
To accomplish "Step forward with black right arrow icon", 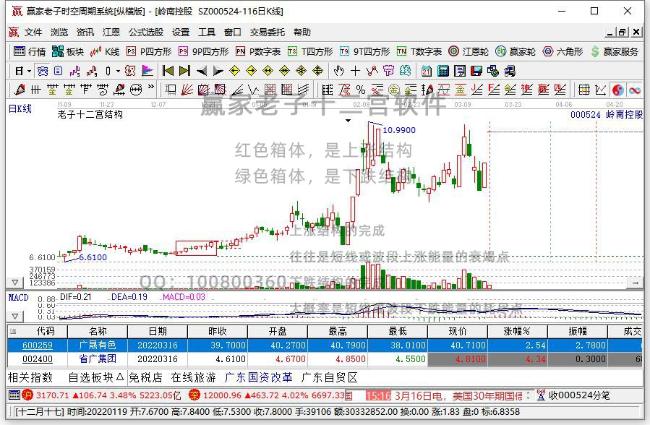I will click(x=218, y=71).
